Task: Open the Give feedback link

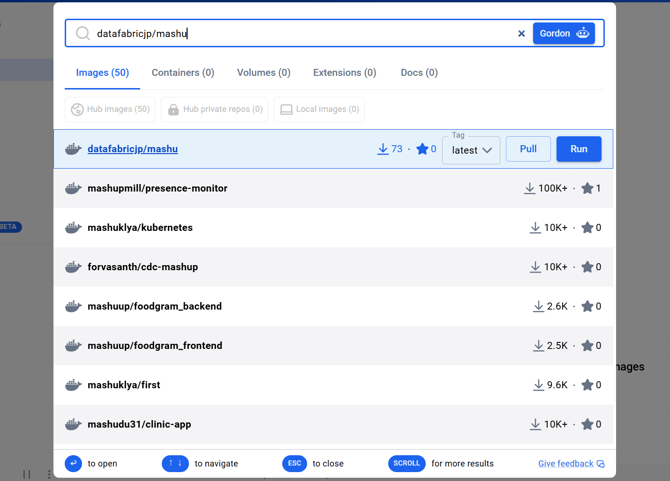Action: (x=571, y=463)
